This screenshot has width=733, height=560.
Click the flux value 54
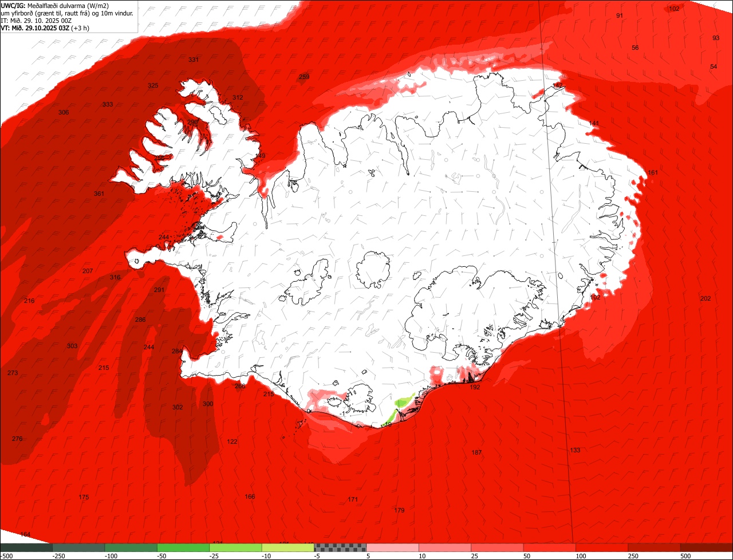714,66
